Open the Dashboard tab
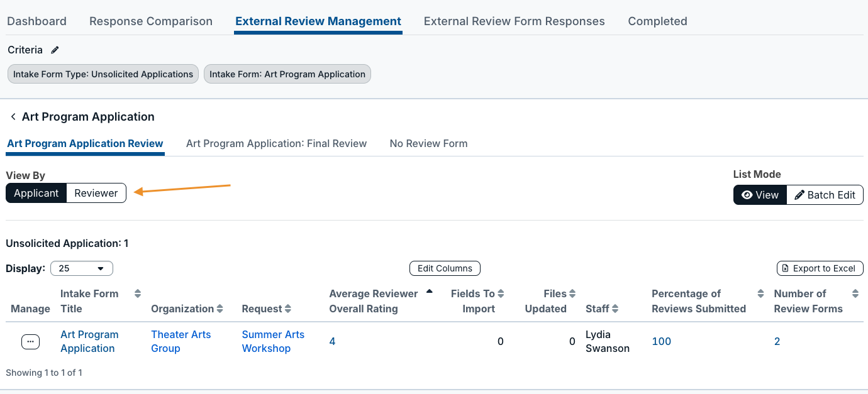This screenshot has height=394, width=868. coord(36,21)
